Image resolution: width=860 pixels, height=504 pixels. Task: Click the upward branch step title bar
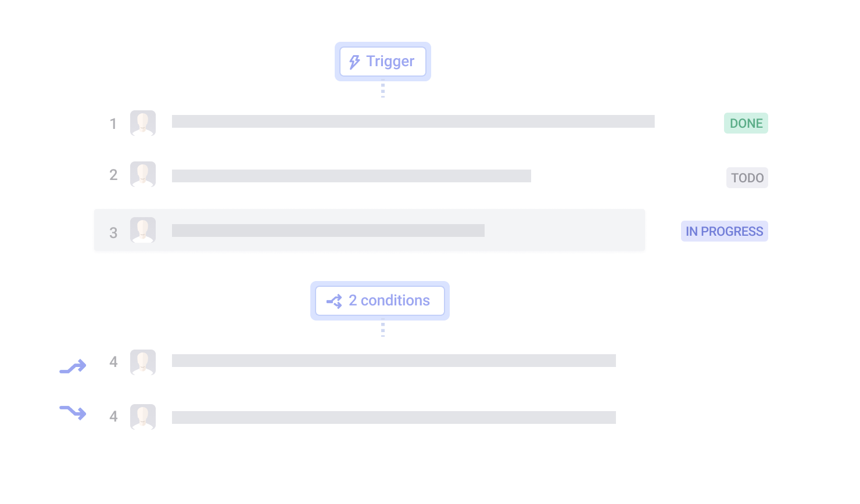[394, 361]
